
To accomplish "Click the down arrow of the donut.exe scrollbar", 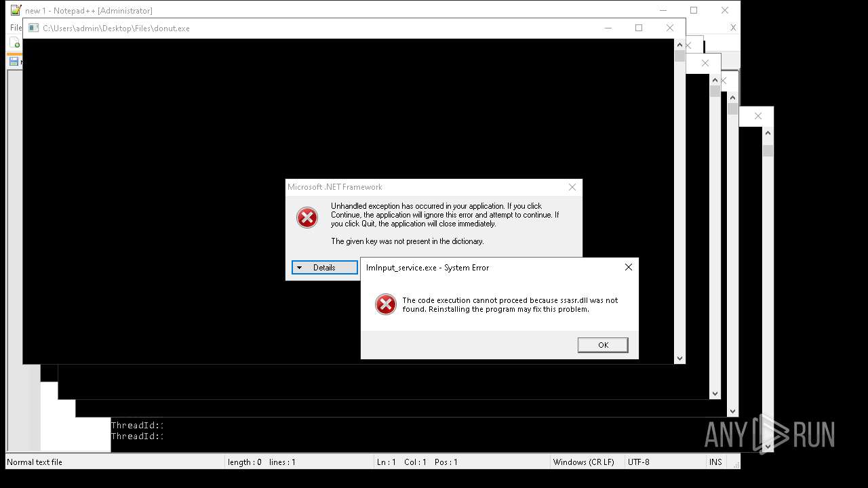I will [679, 358].
